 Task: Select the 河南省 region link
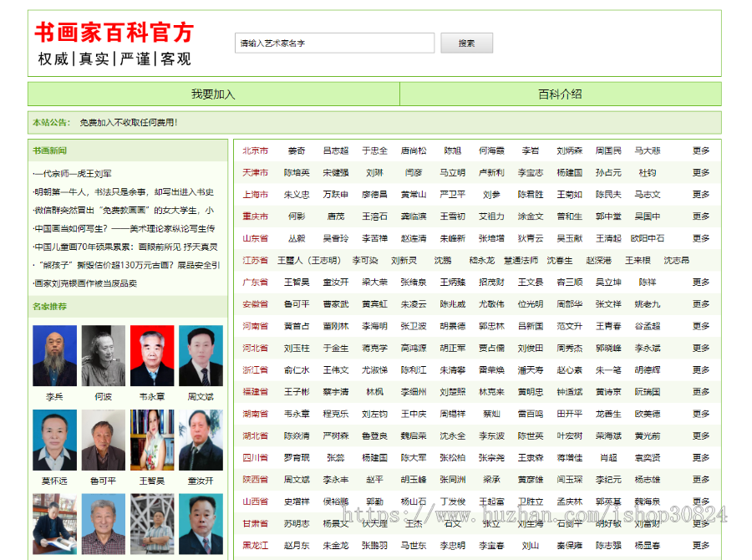pos(255,326)
